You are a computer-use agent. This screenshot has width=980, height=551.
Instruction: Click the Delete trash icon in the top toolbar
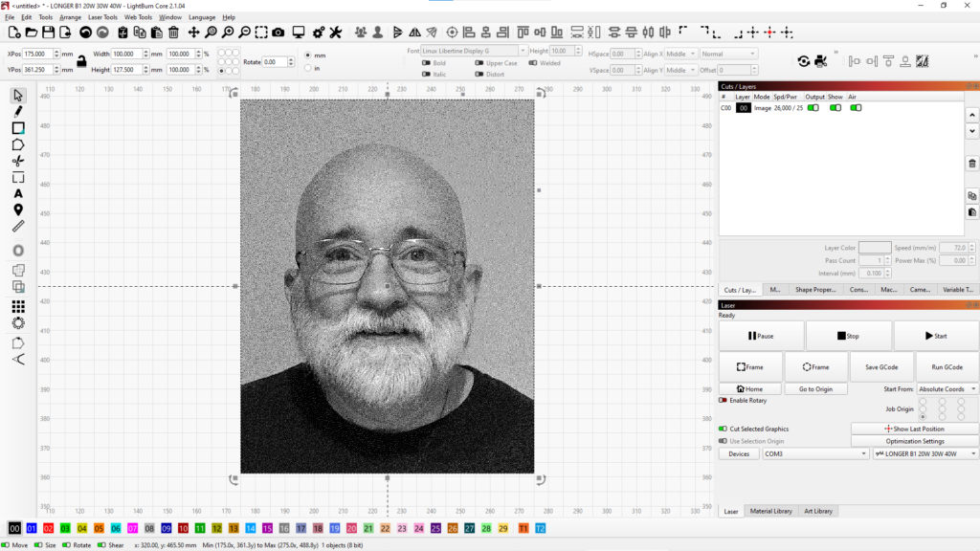pyautogui.click(x=174, y=33)
